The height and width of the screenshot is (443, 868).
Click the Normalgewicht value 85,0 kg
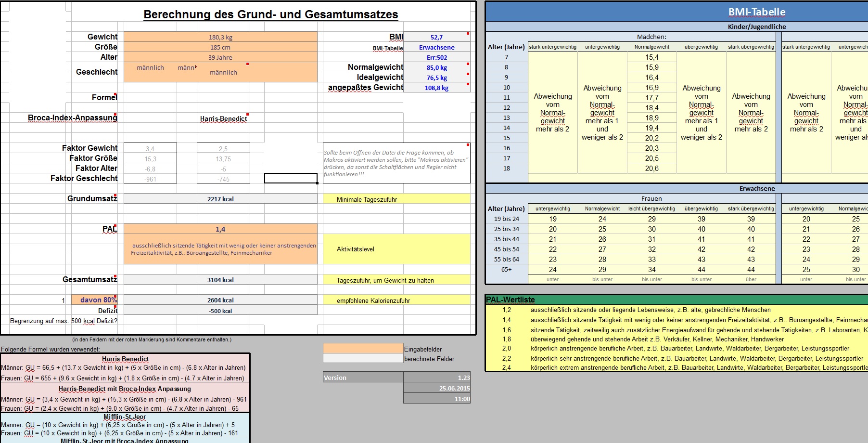[437, 67]
